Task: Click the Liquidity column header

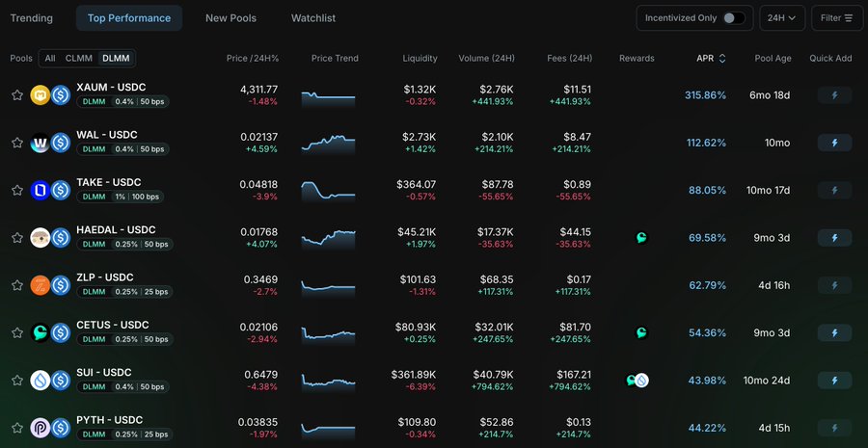Action: point(420,58)
